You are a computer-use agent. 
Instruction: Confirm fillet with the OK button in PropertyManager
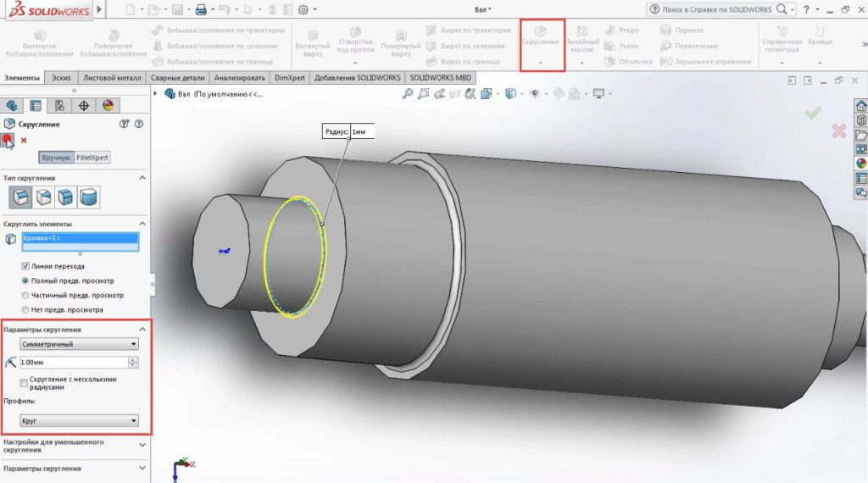click(7, 140)
